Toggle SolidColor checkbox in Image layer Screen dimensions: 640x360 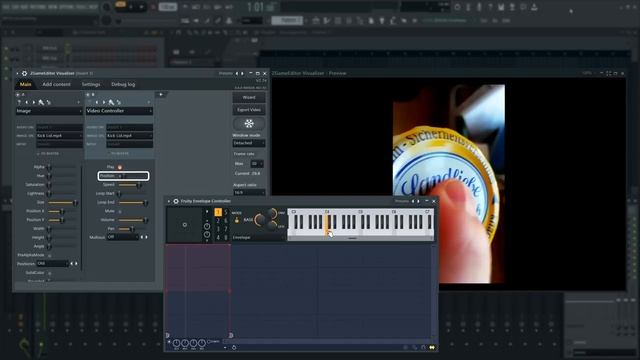(49, 273)
